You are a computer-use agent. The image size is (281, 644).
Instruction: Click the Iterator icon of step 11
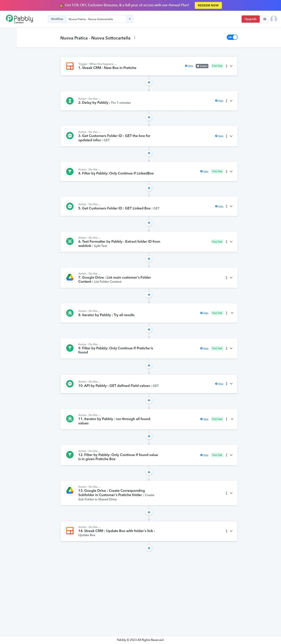click(70, 419)
